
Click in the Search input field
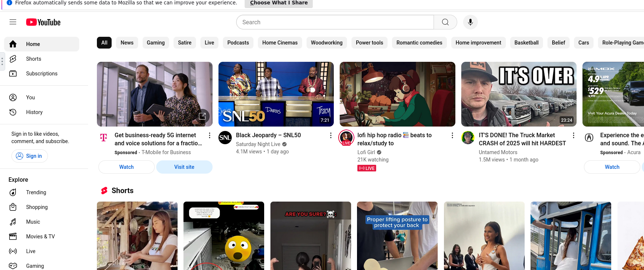[x=335, y=22]
